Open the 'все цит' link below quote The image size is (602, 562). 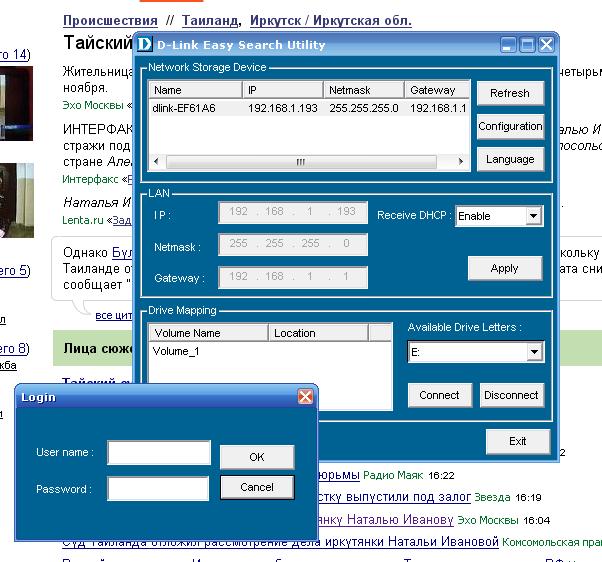tap(114, 315)
